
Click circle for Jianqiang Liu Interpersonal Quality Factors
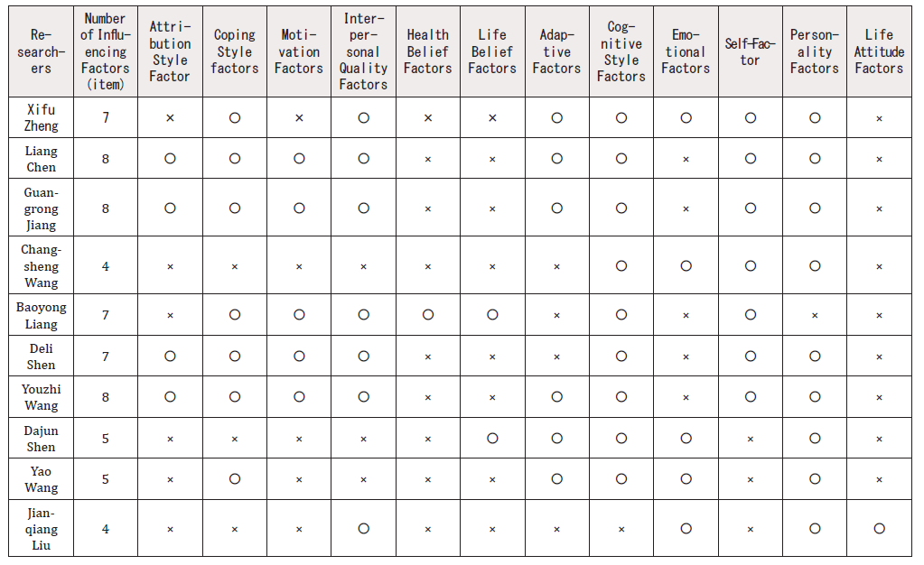coord(364,529)
